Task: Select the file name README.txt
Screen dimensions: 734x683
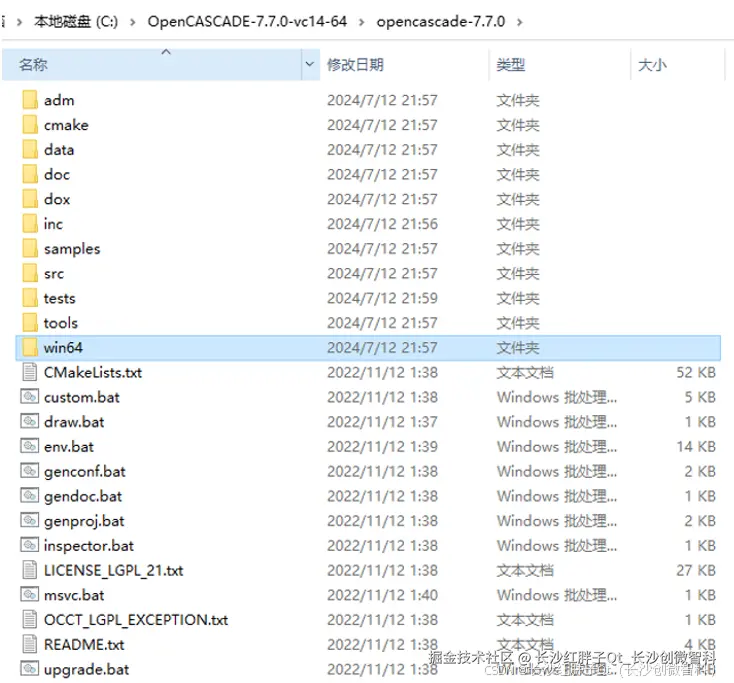Action: click(x=84, y=645)
